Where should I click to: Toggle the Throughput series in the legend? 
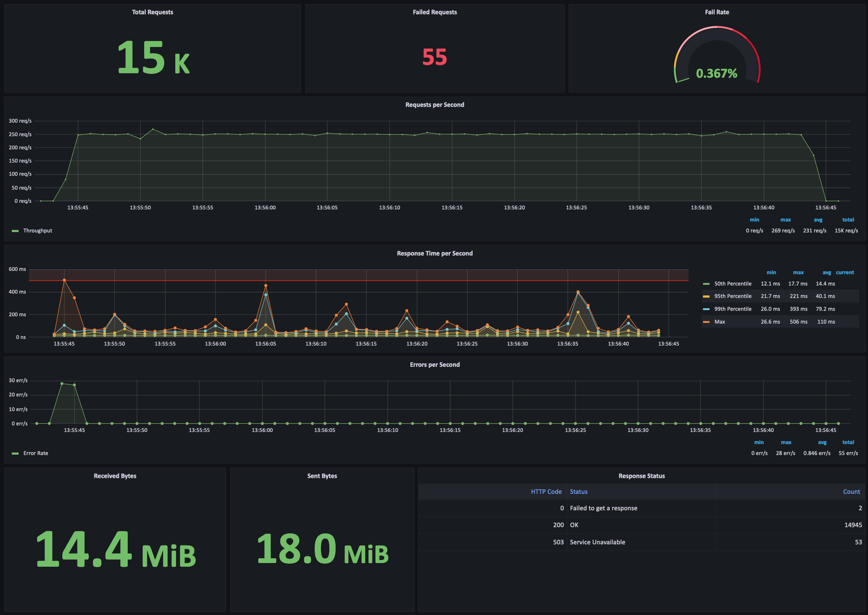pyautogui.click(x=38, y=231)
